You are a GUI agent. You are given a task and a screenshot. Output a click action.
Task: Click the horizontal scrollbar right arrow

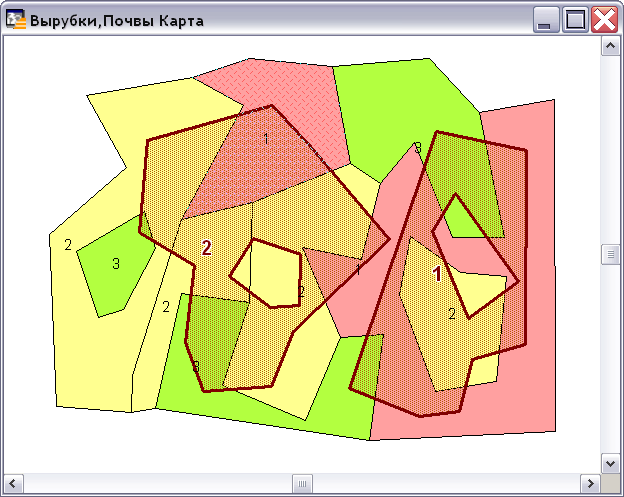(591, 484)
